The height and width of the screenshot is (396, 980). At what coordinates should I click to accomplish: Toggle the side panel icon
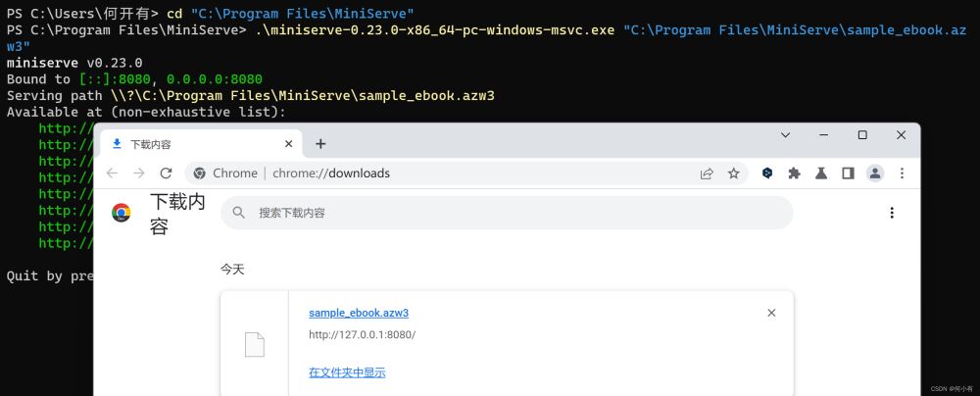(848, 173)
